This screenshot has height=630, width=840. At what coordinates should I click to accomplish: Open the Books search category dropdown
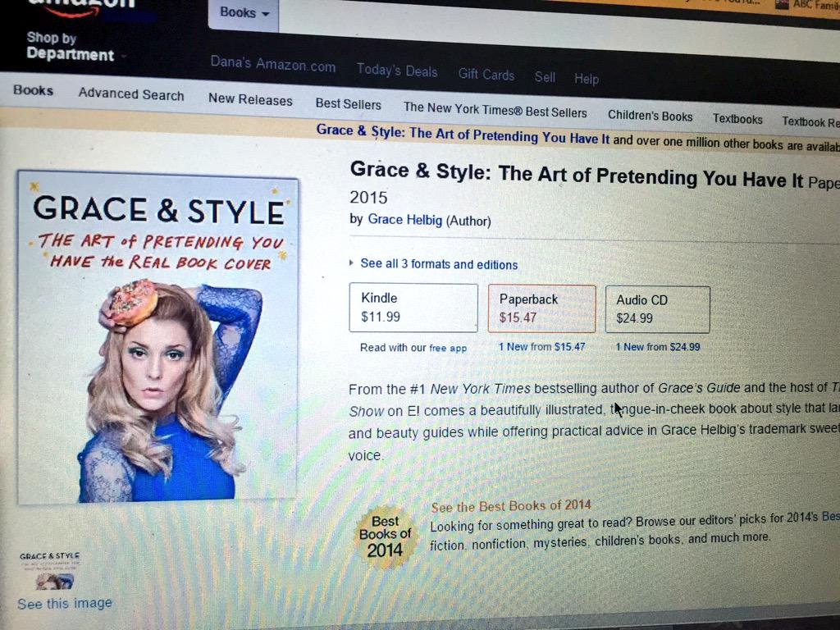click(244, 13)
